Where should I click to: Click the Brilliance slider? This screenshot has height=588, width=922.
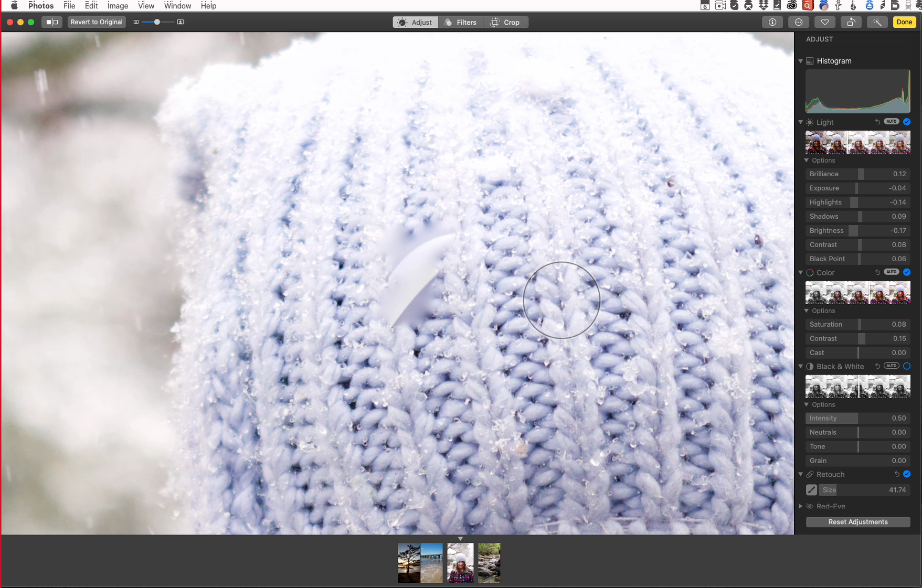(x=858, y=174)
